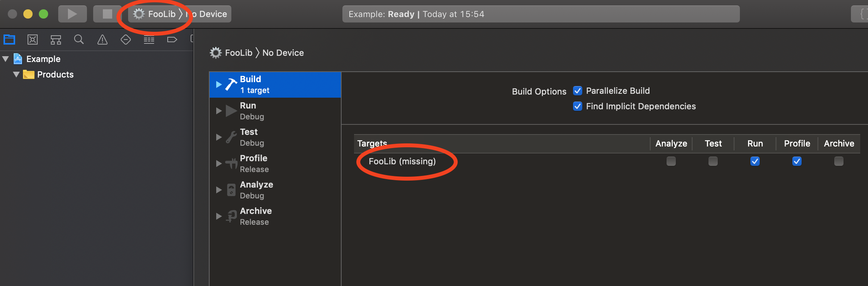This screenshot has height=286, width=868.
Task: Click the Run play button in toolbar
Action: pyautogui.click(x=72, y=14)
